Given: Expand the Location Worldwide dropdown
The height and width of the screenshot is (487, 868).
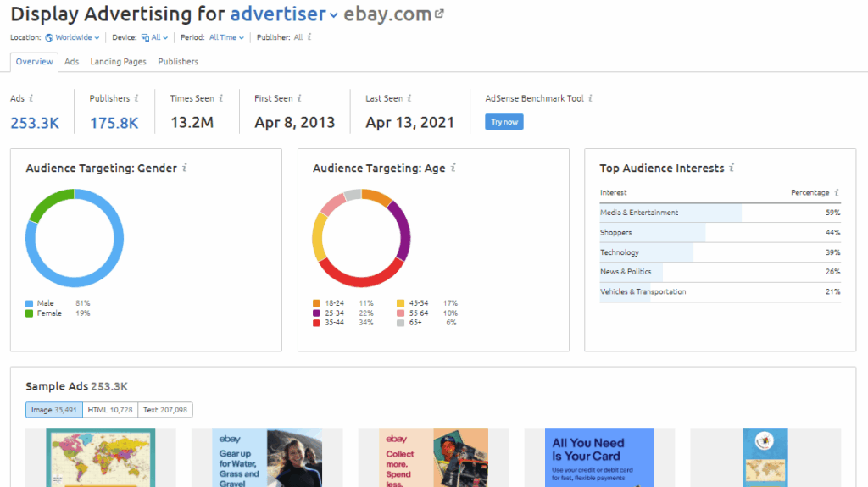Looking at the screenshot, I should (x=72, y=37).
